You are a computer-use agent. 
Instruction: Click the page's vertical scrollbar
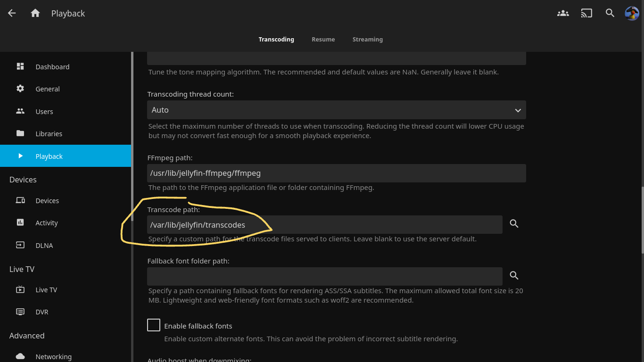[x=642, y=220]
